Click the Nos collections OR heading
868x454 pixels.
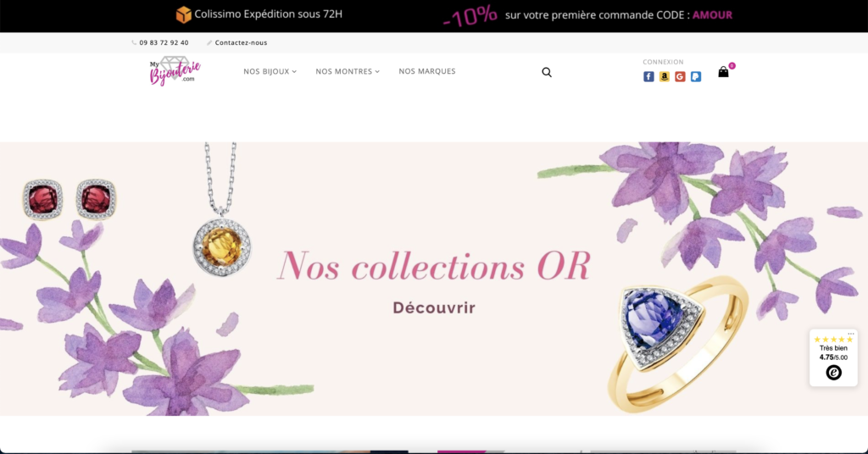click(x=434, y=266)
